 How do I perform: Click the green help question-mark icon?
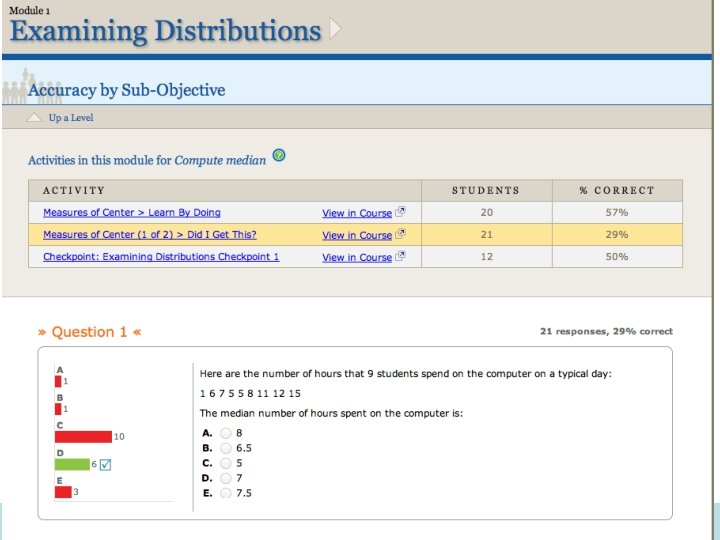279,156
